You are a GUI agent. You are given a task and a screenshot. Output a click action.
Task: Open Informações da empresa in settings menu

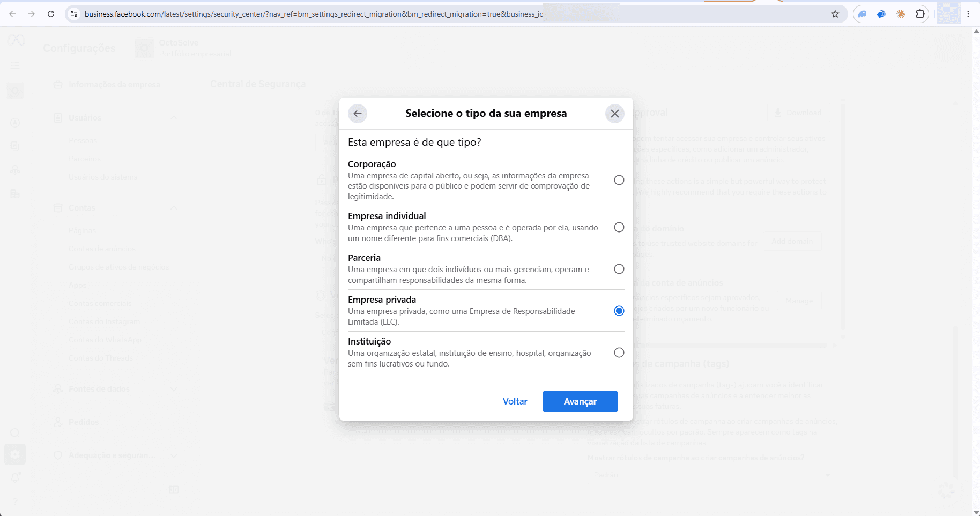(x=114, y=85)
